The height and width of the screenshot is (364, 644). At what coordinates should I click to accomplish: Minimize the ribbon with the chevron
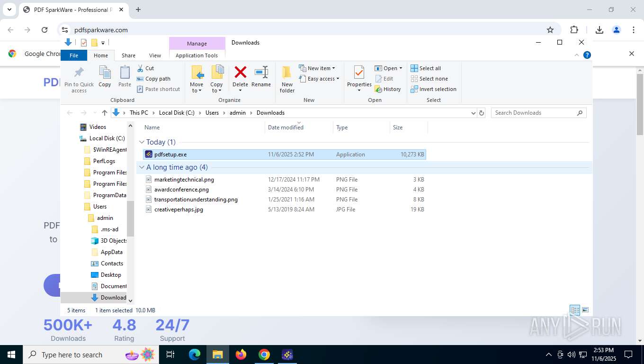(577, 55)
